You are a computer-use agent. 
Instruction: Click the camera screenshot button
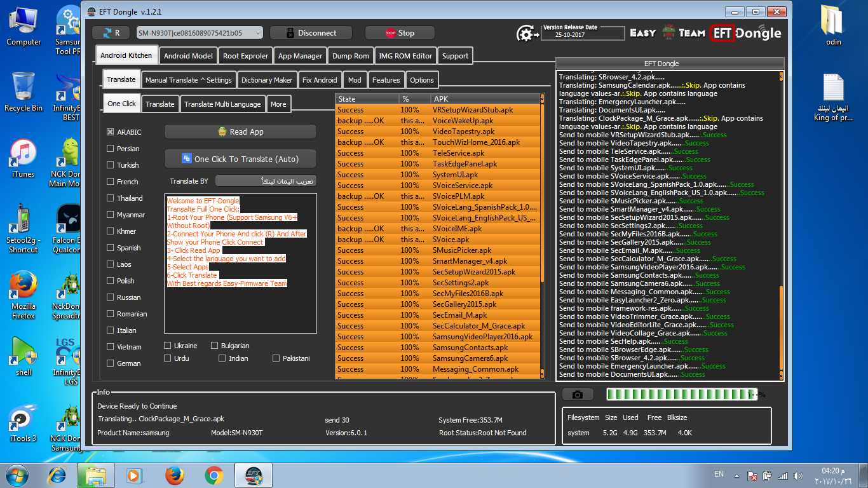(578, 395)
